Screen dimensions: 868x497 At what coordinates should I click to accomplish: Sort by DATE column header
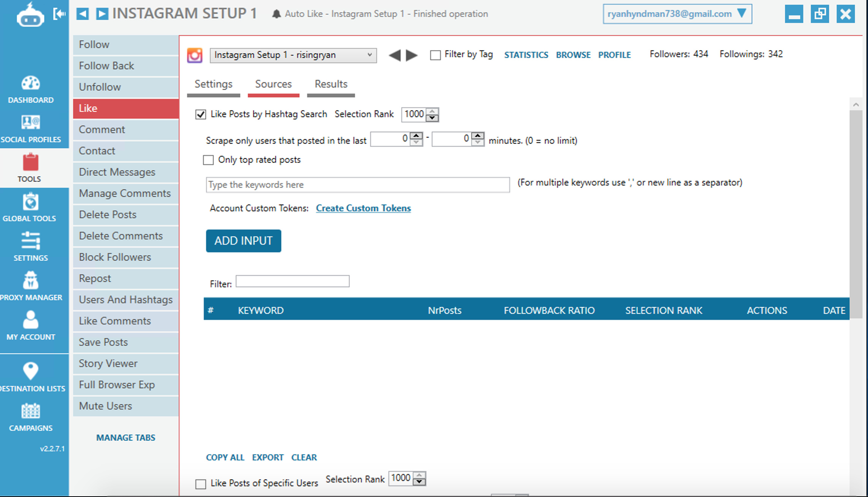pos(834,311)
